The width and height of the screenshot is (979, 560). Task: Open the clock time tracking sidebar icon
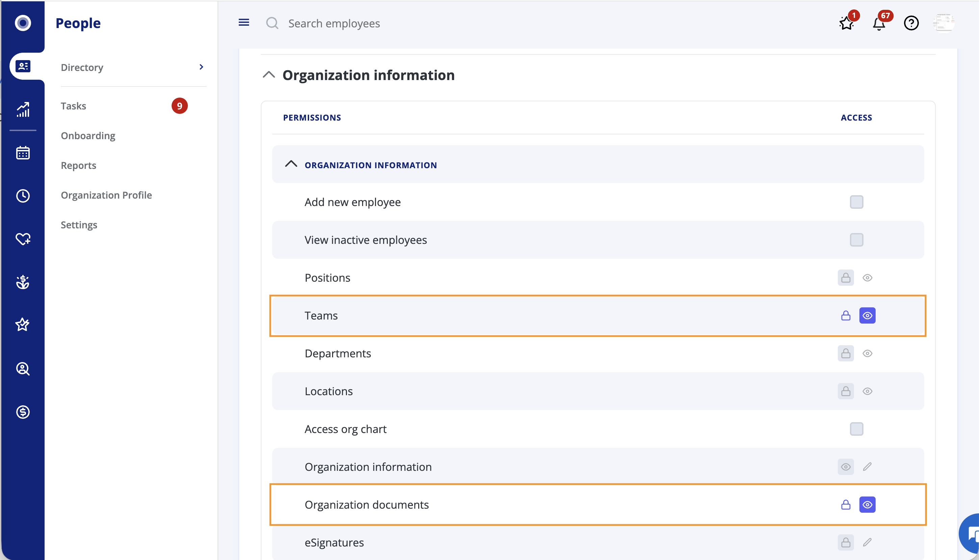(x=23, y=196)
